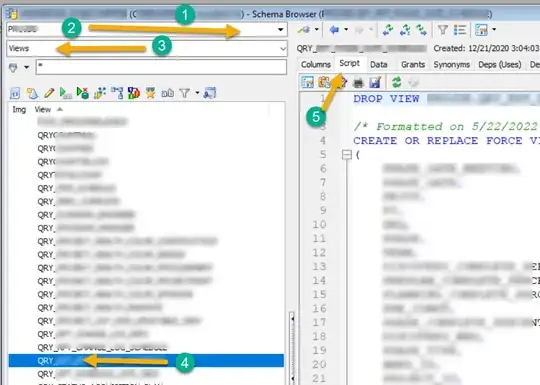Viewport: 540px width, 385px height.
Task: Click the red and green compare objects icon
Action: (x=134, y=93)
